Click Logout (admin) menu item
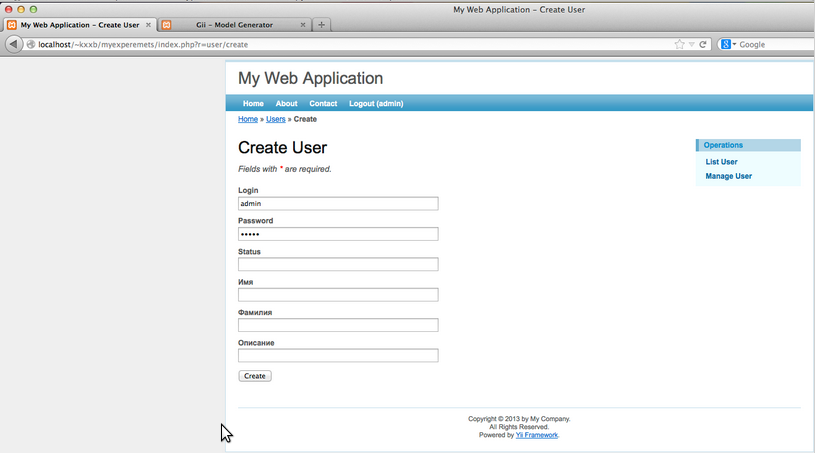Screen dimensions: 815x453 376,103
